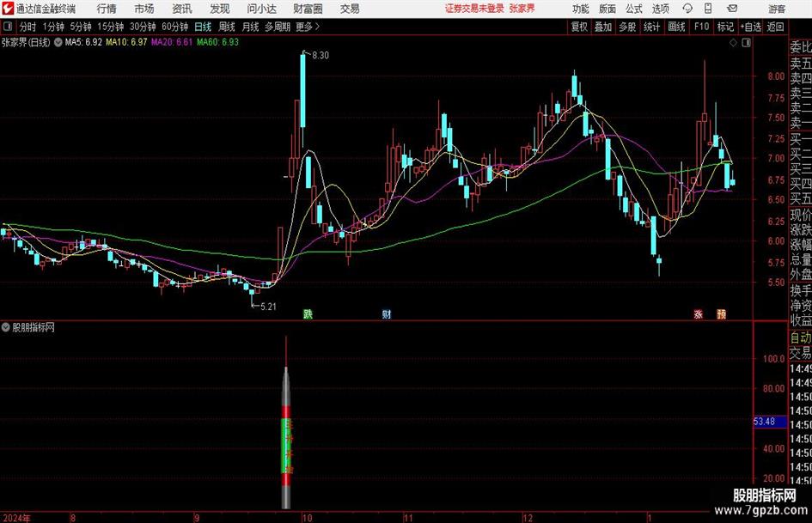Open the 版面 menu
This screenshot has width=812, height=523.
coord(607,9)
